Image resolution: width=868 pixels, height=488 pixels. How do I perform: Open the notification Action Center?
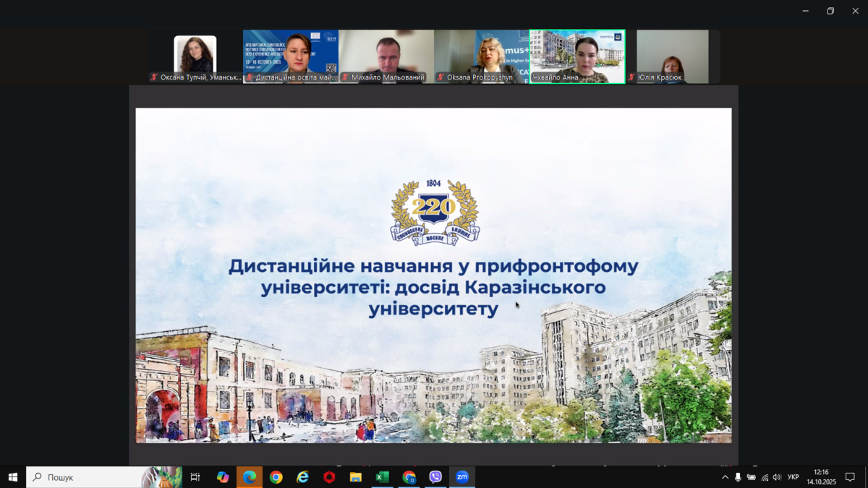pyautogui.click(x=851, y=477)
